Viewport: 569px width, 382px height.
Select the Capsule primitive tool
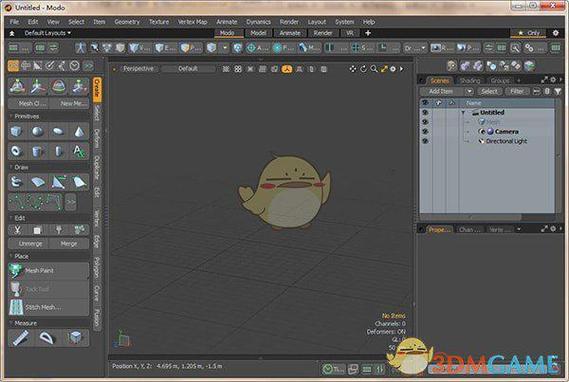coord(58,151)
